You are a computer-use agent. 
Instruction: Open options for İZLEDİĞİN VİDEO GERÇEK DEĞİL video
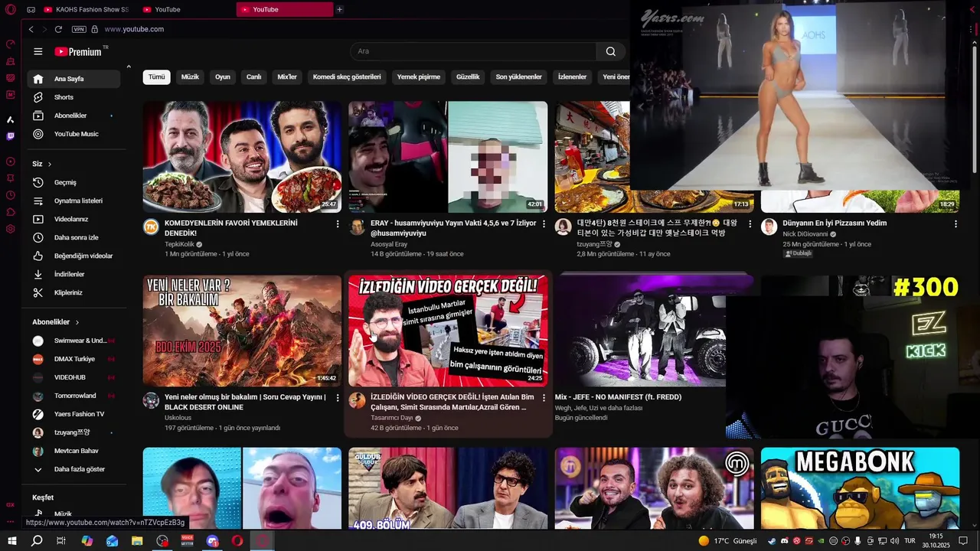[x=544, y=398]
